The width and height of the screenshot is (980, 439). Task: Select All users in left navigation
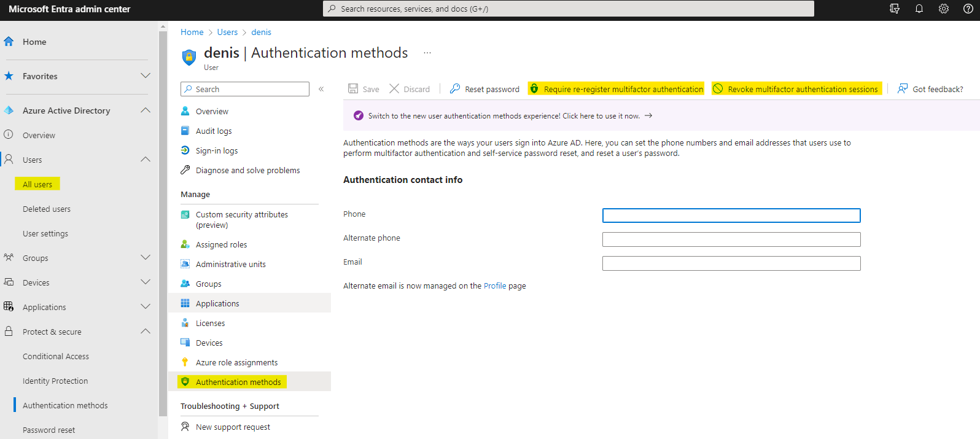coord(37,184)
